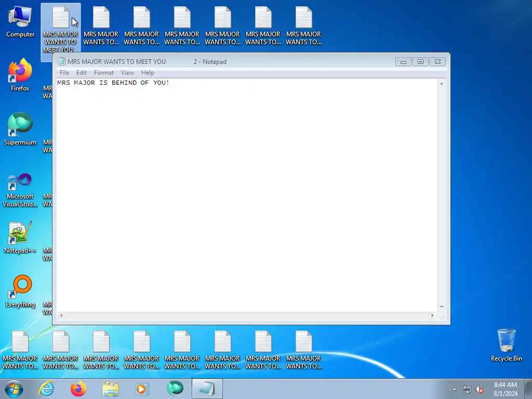Screen dimensions: 532x399
Task: Open Windows Media Player from the taskbar
Action: click(142, 389)
